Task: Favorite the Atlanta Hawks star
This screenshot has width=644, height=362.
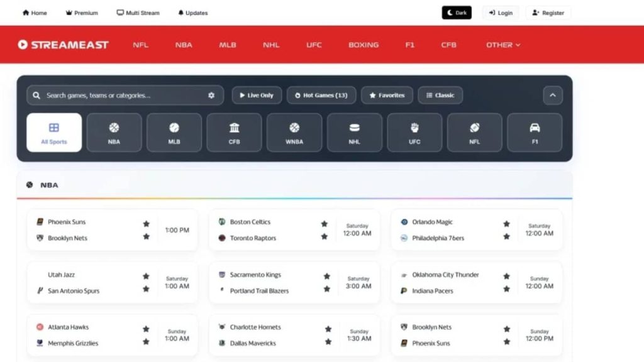Action: point(146,329)
